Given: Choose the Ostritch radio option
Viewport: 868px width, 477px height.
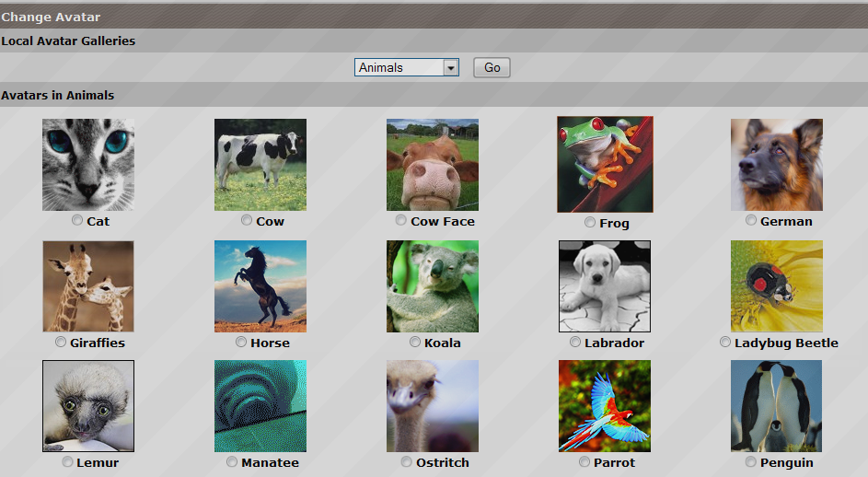Looking at the screenshot, I should point(407,461).
